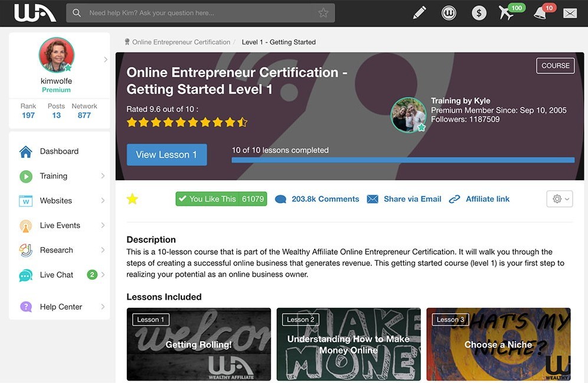The height and width of the screenshot is (383, 588).
Task: Click the Dashboard house icon
Action: pyautogui.click(x=26, y=151)
